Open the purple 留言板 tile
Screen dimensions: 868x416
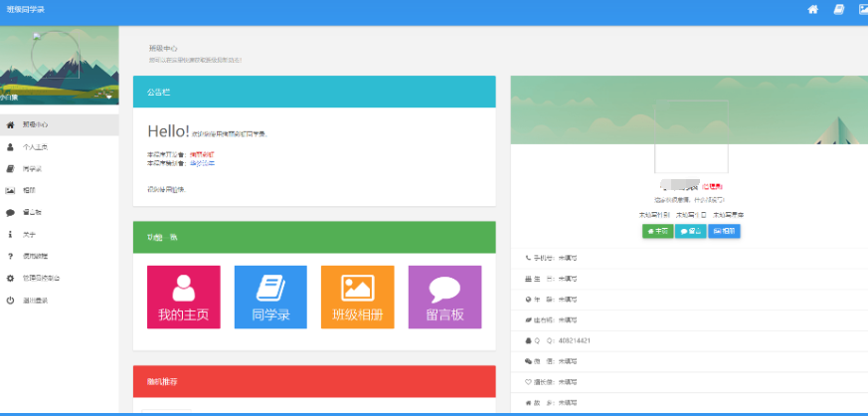point(444,297)
